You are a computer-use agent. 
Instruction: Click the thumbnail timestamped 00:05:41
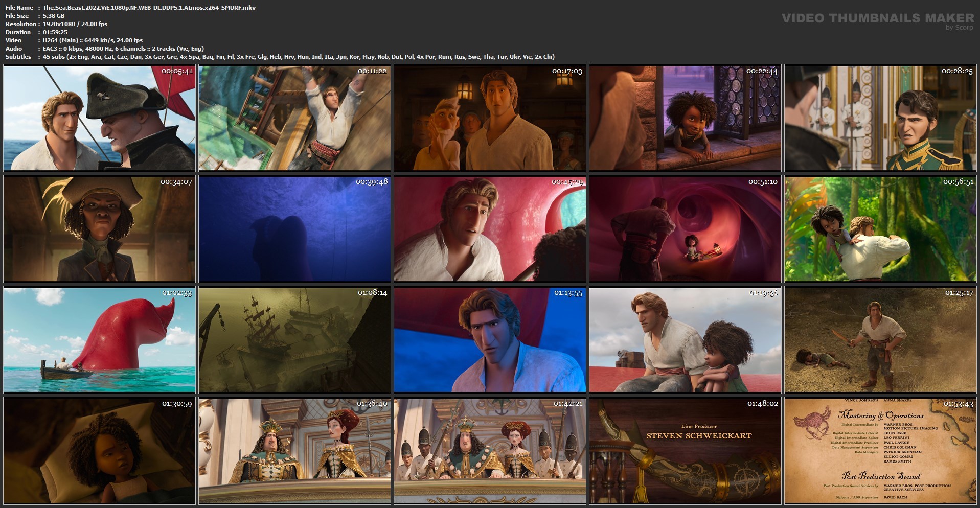[x=99, y=118]
